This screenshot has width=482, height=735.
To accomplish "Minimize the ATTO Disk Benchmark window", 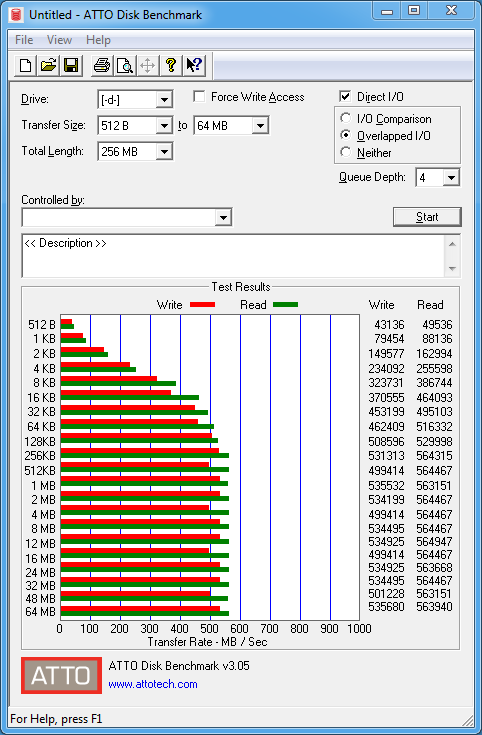I will [x=387, y=11].
